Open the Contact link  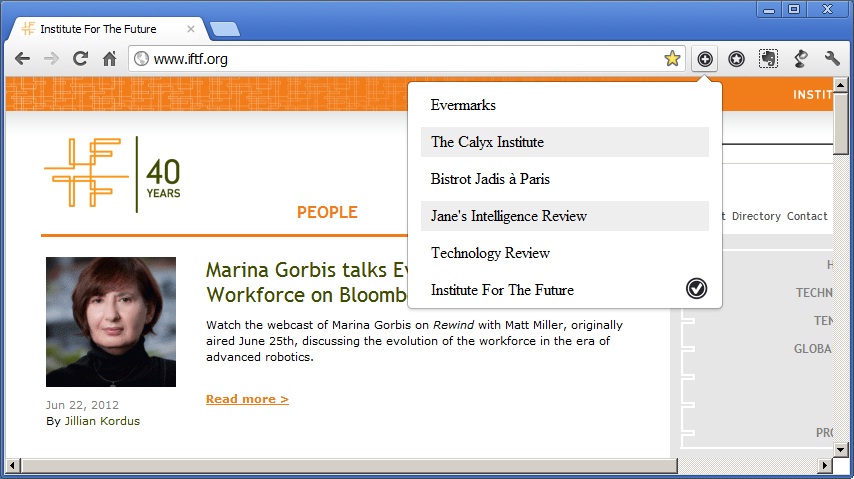coord(807,216)
